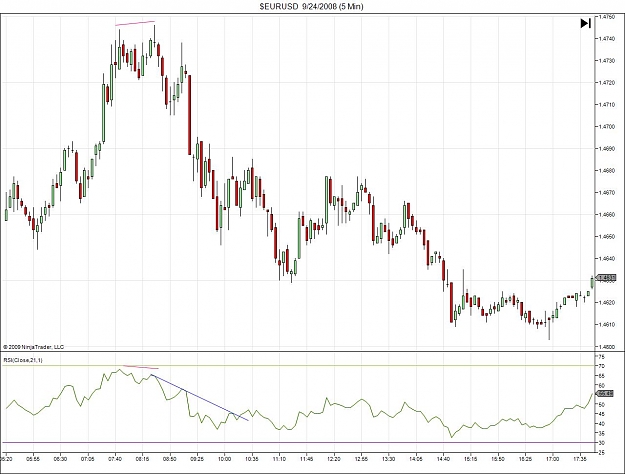Image resolution: width=625 pixels, height=474 pixels.
Task: Click the RSI axis value 75
Action: click(x=602, y=356)
